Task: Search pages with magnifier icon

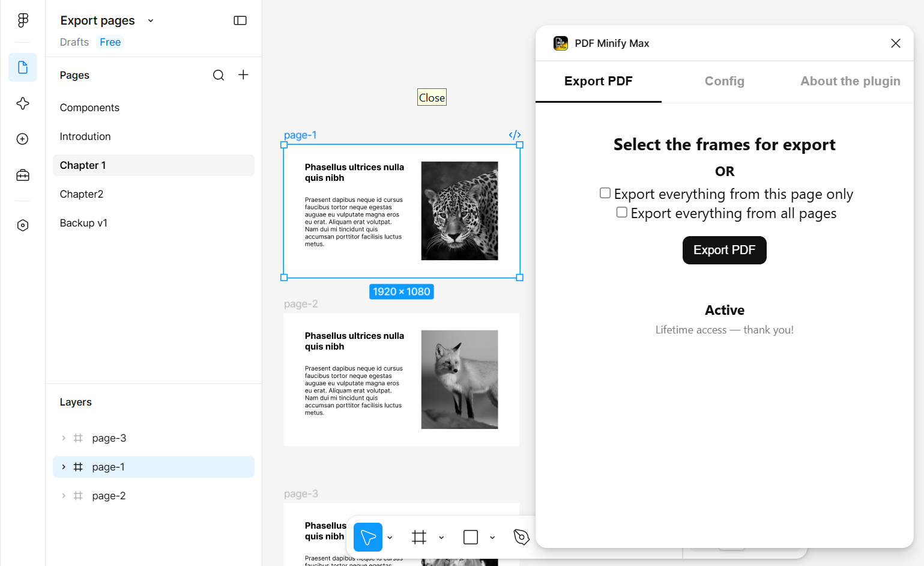Action: [x=219, y=75]
